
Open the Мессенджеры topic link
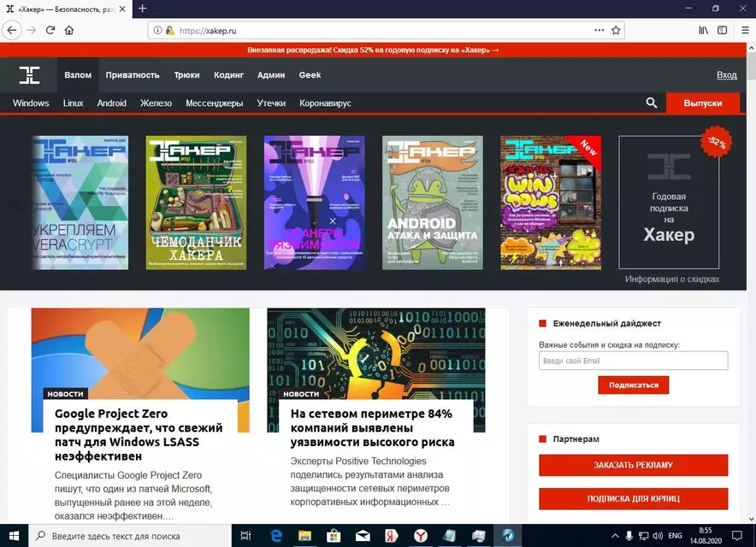pos(214,103)
